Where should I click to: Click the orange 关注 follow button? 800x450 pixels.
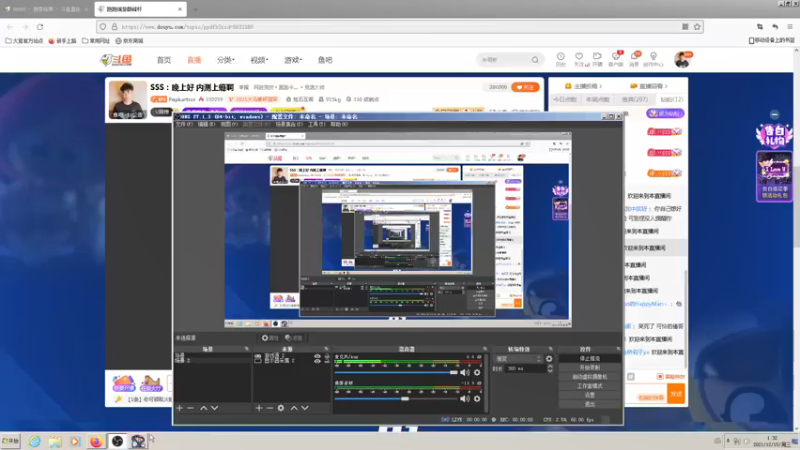pyautogui.click(x=525, y=87)
